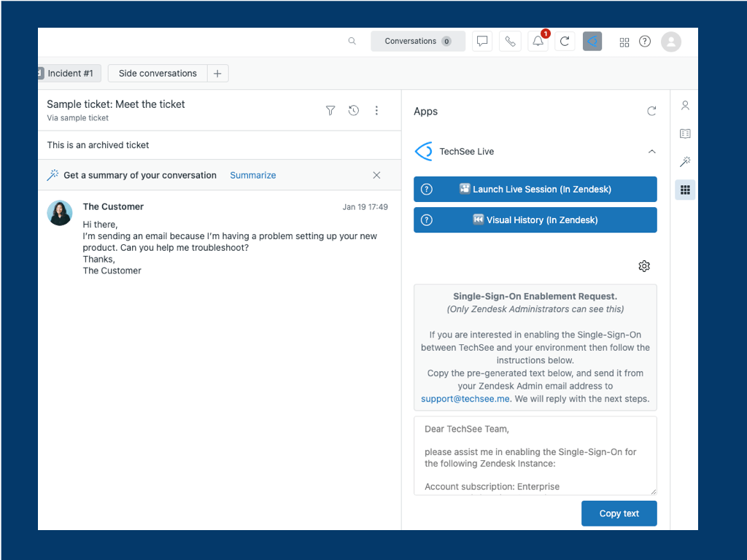Filter the ticket conversation events
This screenshot has width=747, height=560.
click(x=330, y=111)
